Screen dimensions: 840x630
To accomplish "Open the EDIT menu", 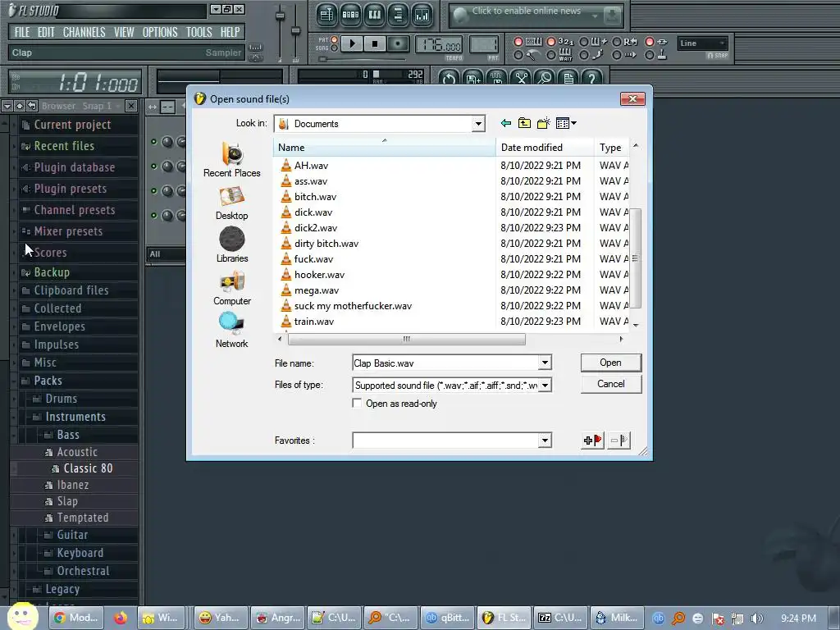I will click(x=46, y=32).
